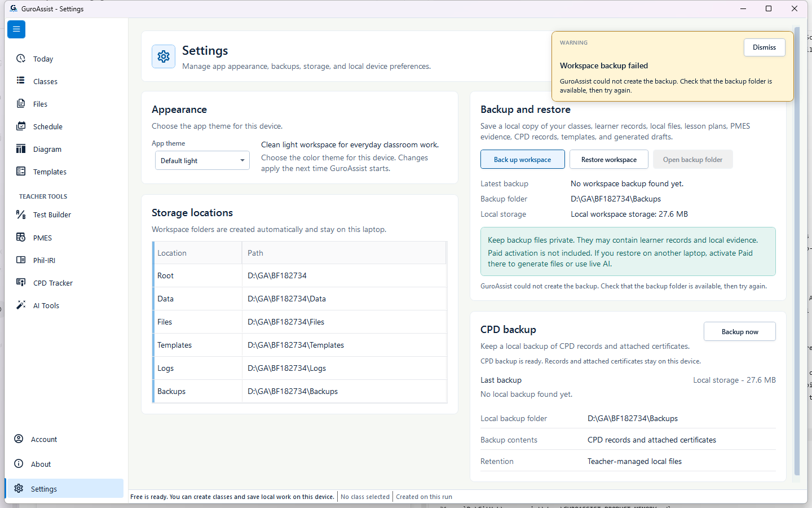This screenshot has height=508, width=812.
Task: Click Restore workspace button
Action: [x=608, y=160]
